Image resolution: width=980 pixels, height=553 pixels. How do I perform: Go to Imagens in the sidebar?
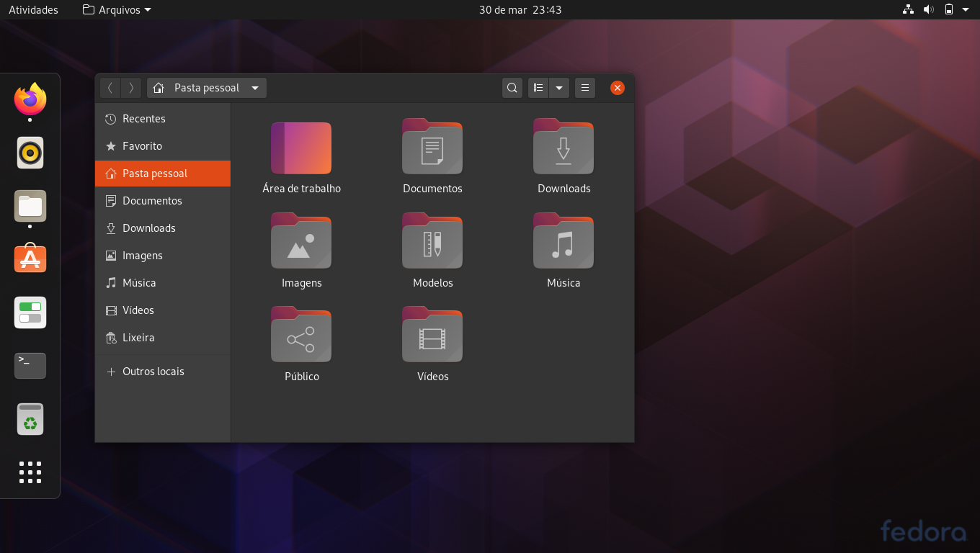click(163, 256)
